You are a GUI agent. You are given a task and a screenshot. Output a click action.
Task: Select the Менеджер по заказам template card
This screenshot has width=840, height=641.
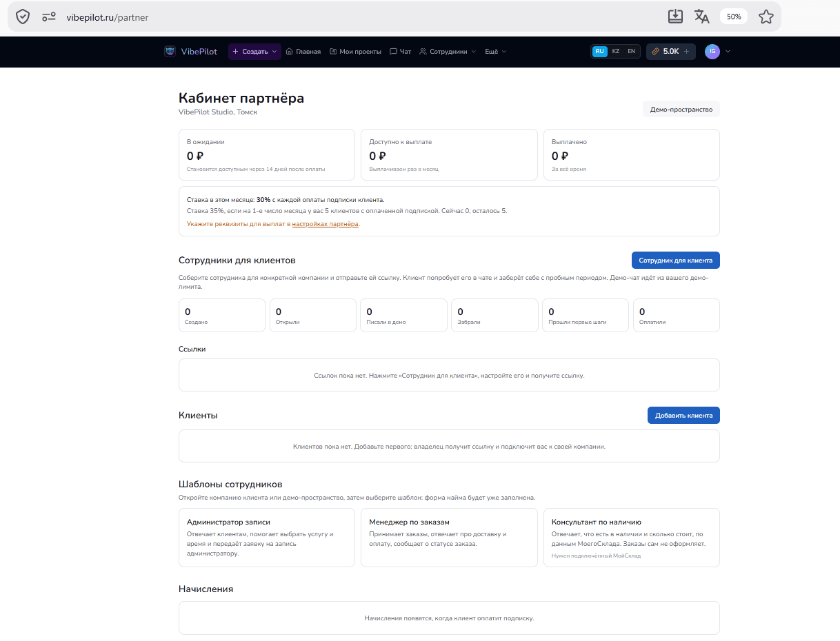point(449,538)
